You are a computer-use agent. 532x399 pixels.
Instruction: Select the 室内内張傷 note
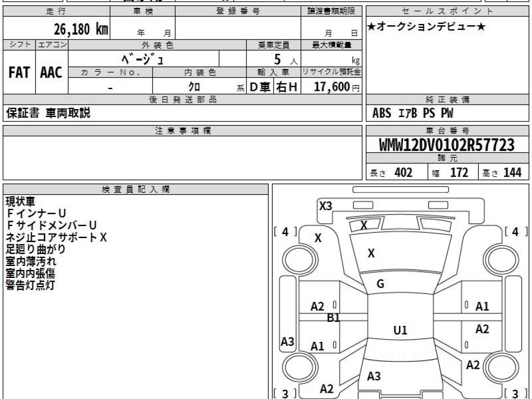30,274
